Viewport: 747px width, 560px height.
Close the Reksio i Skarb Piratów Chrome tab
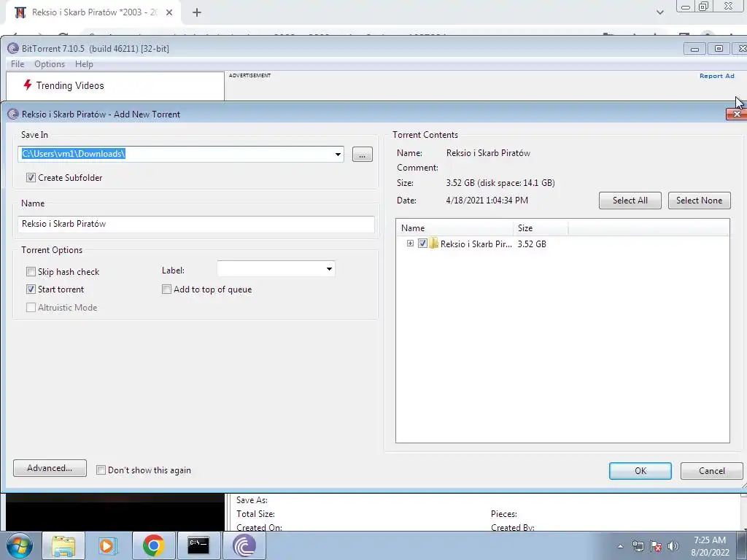click(169, 12)
